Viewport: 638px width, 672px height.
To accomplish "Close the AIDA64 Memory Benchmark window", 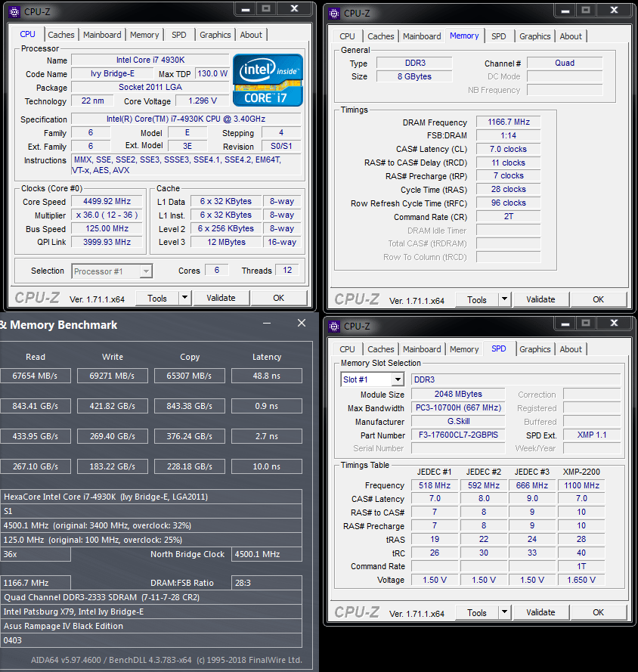I will [x=302, y=323].
